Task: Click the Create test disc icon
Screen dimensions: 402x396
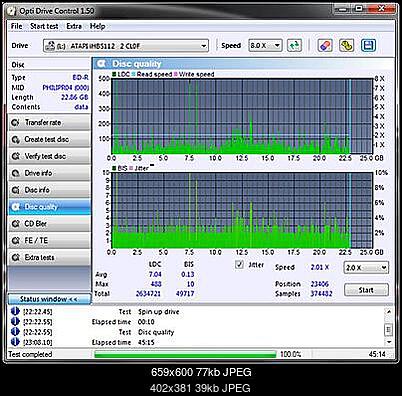Action: [15, 139]
